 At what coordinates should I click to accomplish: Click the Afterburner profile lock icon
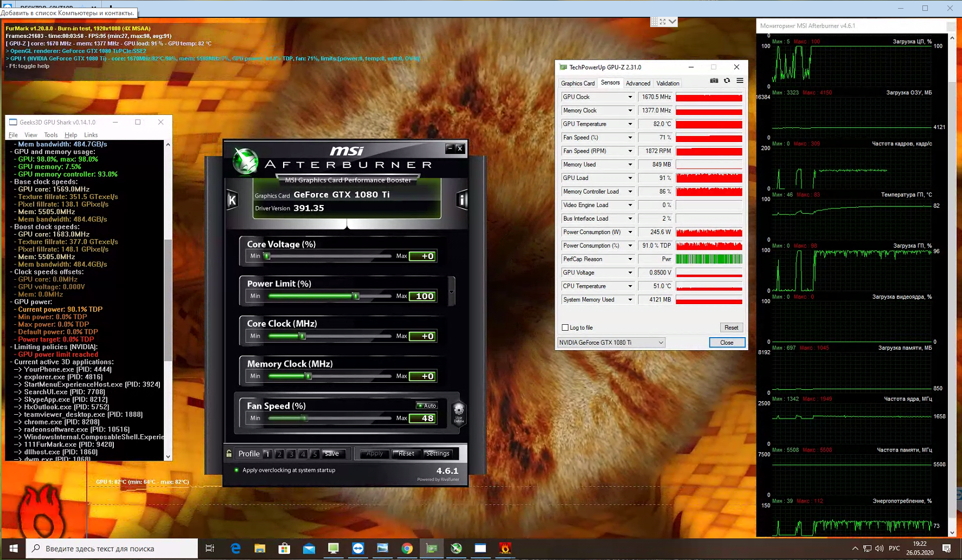click(229, 454)
